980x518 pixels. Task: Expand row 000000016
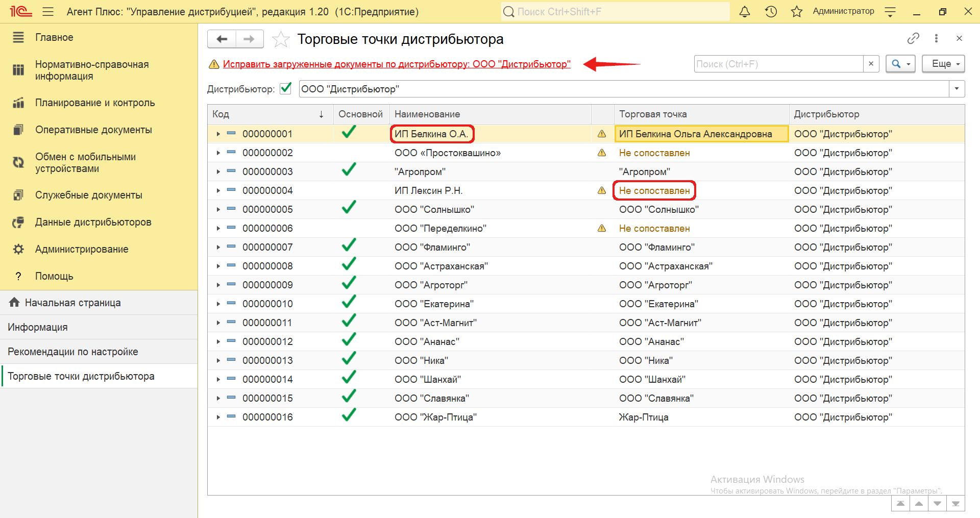[x=218, y=417]
